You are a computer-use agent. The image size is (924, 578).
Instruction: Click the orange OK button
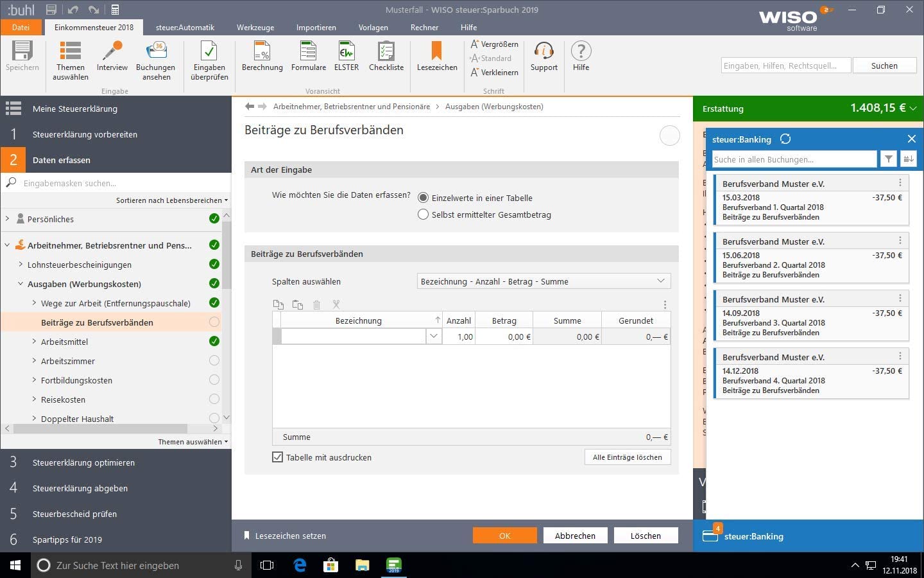click(504, 536)
